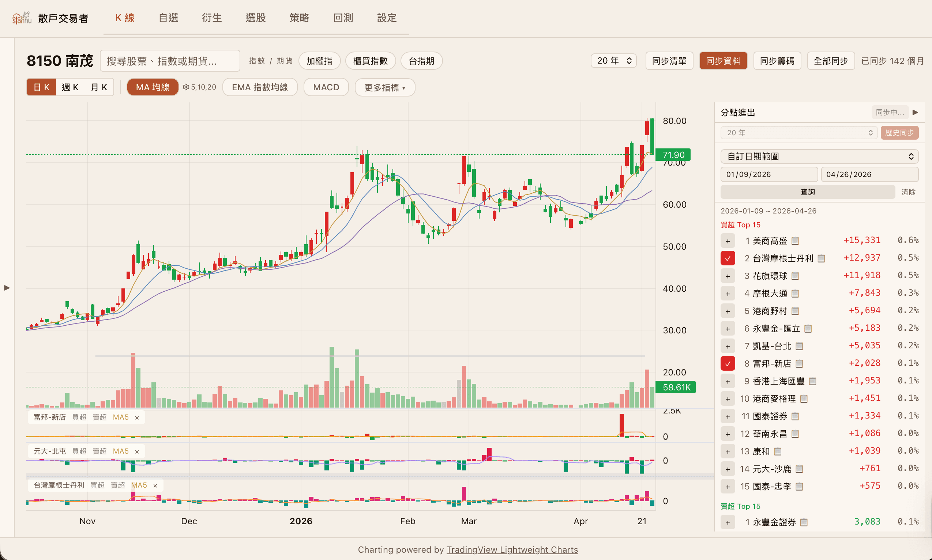Click the copy icon beside 美商高盛
The width and height of the screenshot is (932, 560).
coord(795,241)
